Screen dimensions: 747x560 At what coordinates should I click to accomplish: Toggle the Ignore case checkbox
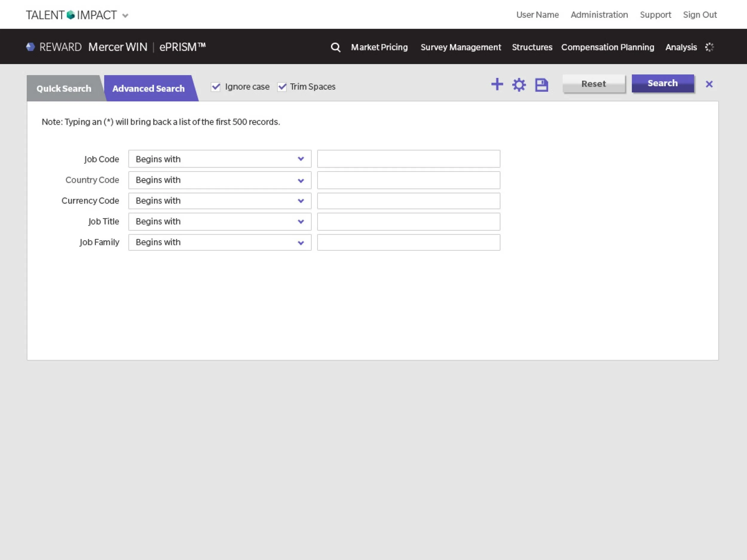click(215, 87)
